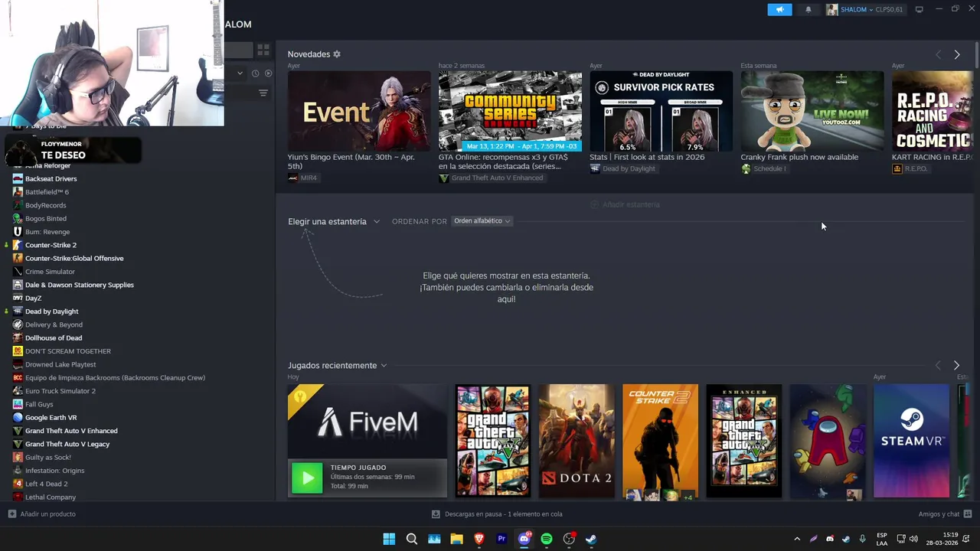Click Añadir un producto link
Image resolution: width=980 pixels, height=551 pixels.
47,514
